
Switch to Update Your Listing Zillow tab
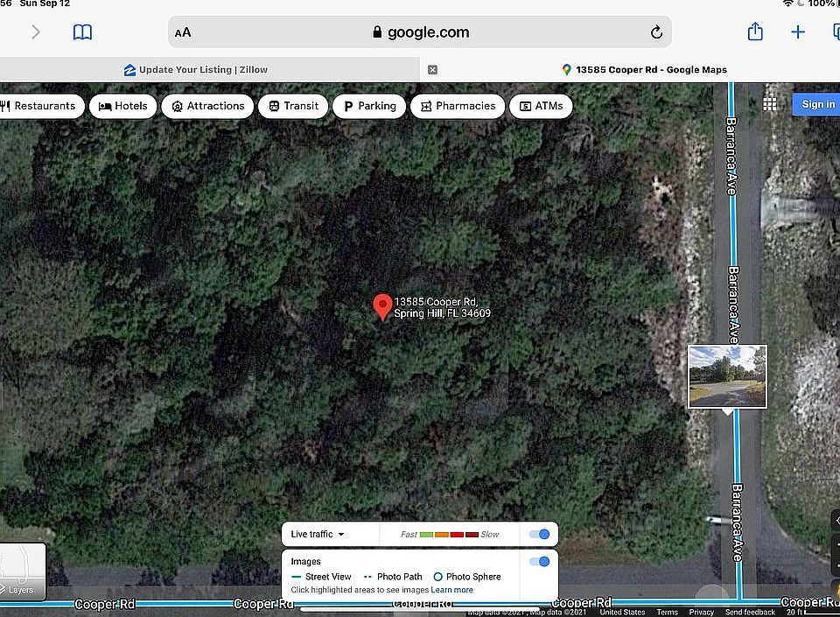click(x=195, y=70)
